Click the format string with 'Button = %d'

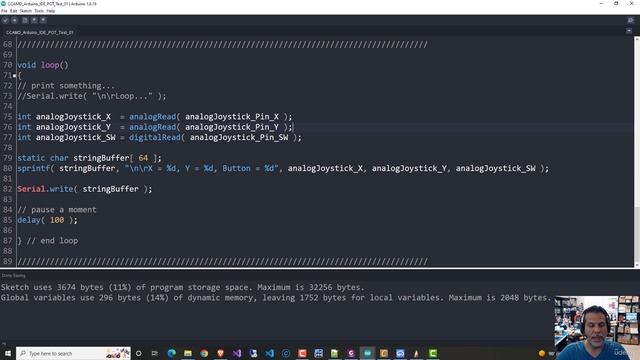[x=202, y=169]
